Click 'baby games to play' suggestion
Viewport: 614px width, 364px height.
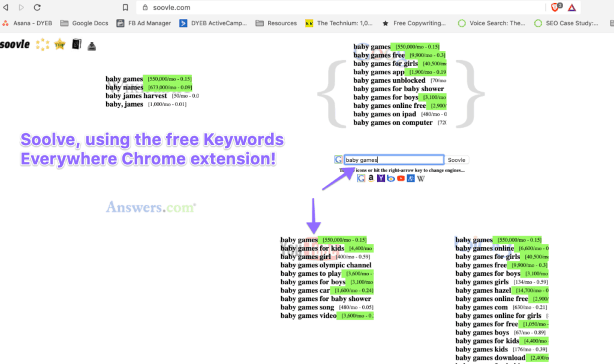(x=311, y=273)
